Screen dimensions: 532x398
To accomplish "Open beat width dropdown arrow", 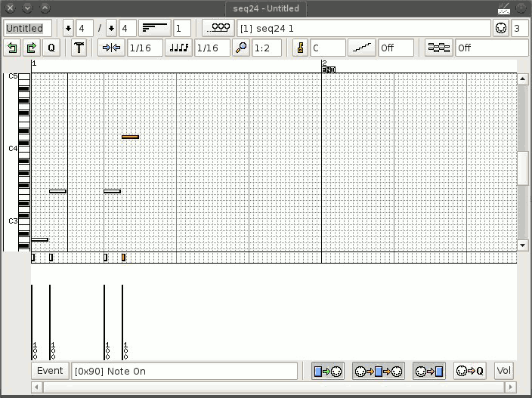I will point(111,29).
